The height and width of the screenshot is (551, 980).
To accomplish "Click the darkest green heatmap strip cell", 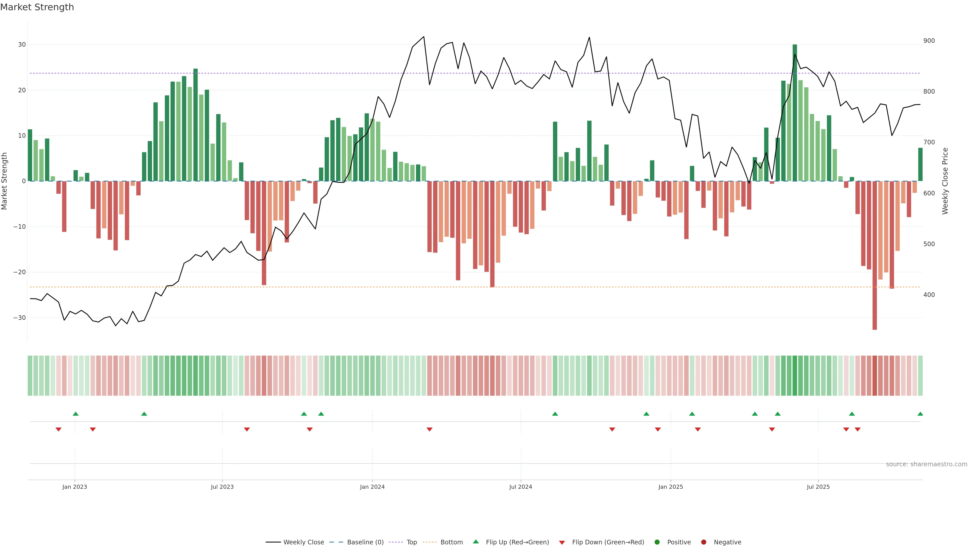I will [x=795, y=375].
